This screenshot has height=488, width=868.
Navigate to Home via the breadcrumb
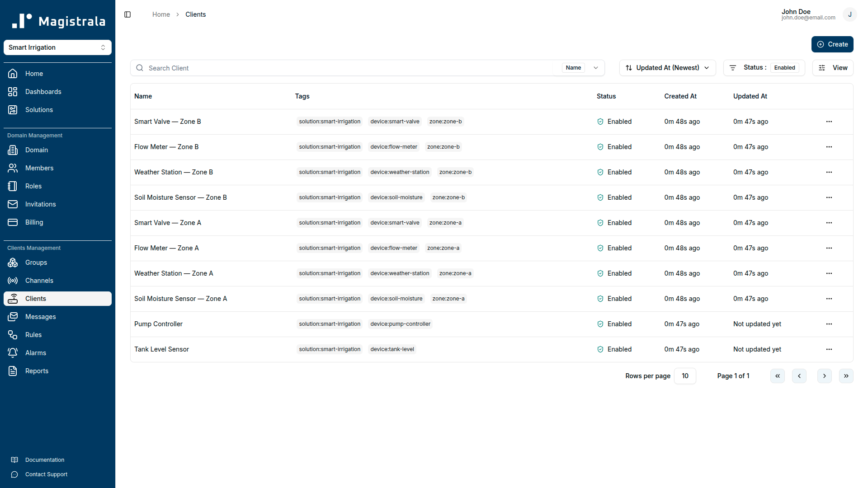161,14
